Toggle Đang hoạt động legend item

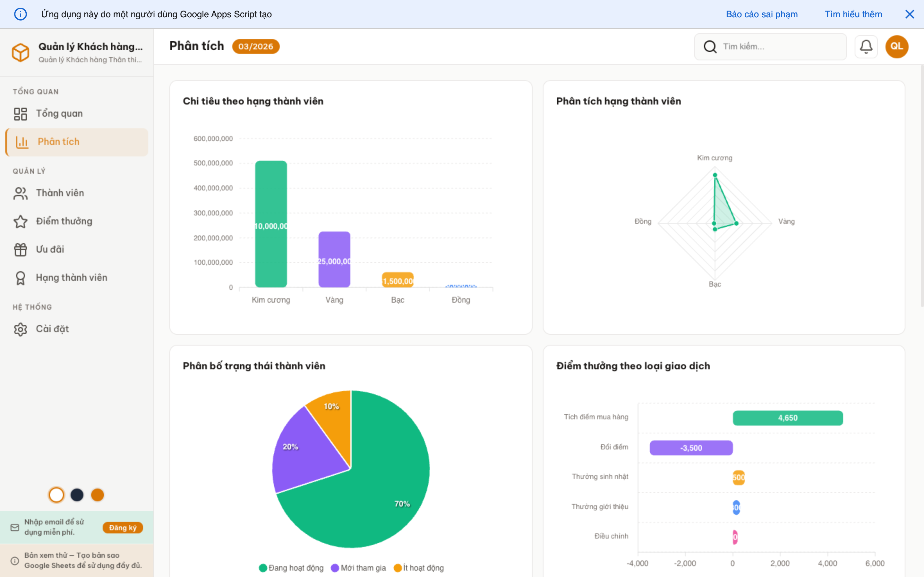[291, 568]
